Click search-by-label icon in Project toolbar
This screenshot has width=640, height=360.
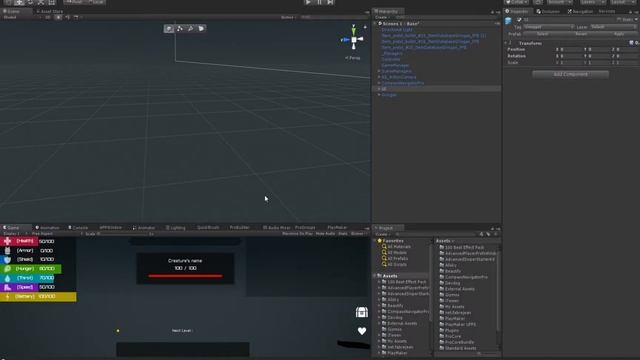pyautogui.click(x=488, y=234)
